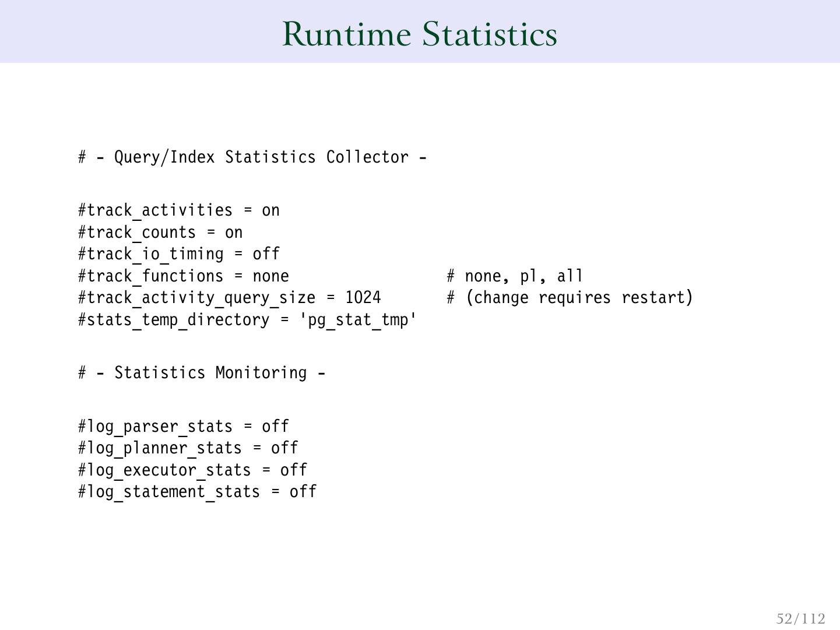The width and height of the screenshot is (840, 630).
Task: Click the Query/Index Statistics Collector comment heading
Action: pyautogui.click(x=252, y=157)
